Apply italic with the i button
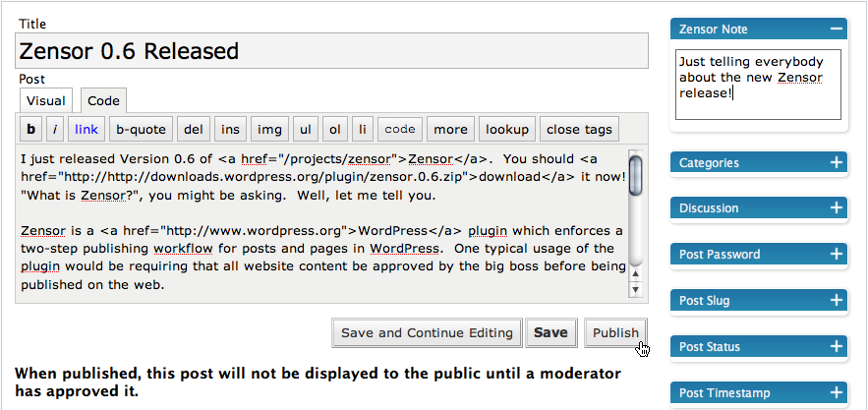This screenshot has width=868, height=410. coord(55,129)
